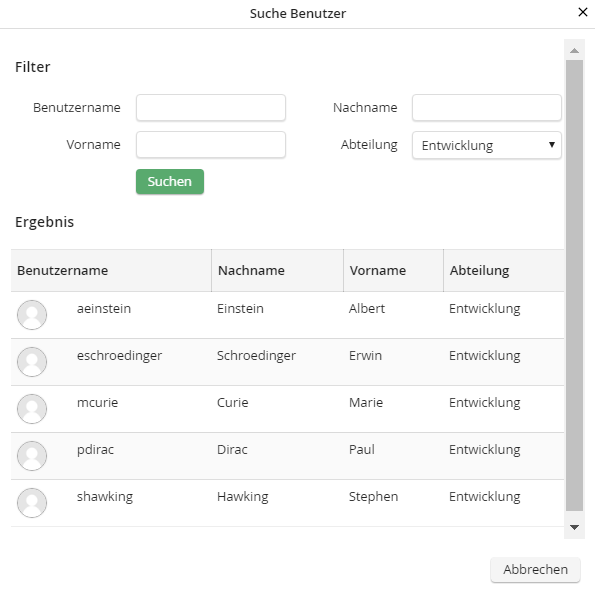Sort by Vorname column header
Viewport: 595px width, 598px height.
pyautogui.click(x=393, y=270)
